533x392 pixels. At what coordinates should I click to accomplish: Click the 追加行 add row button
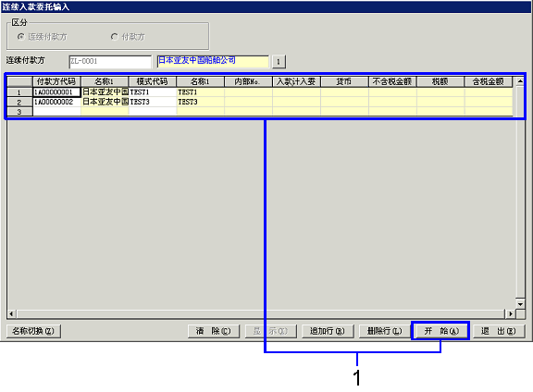point(328,331)
